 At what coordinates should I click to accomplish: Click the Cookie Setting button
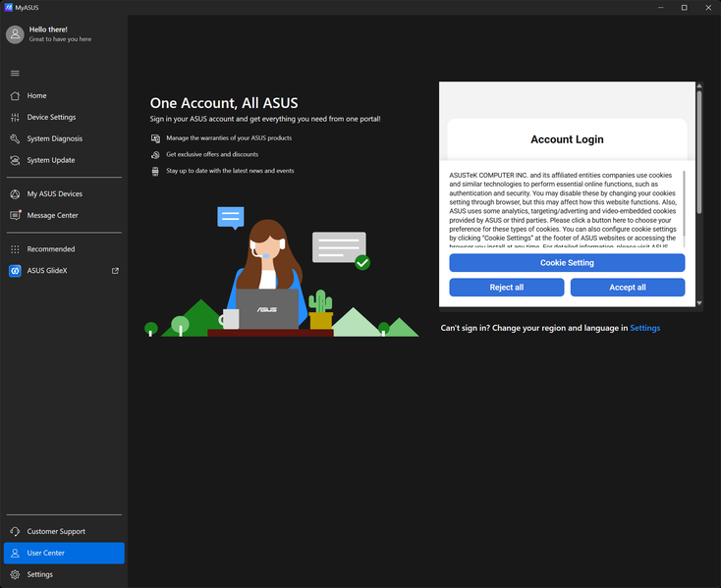click(x=567, y=263)
